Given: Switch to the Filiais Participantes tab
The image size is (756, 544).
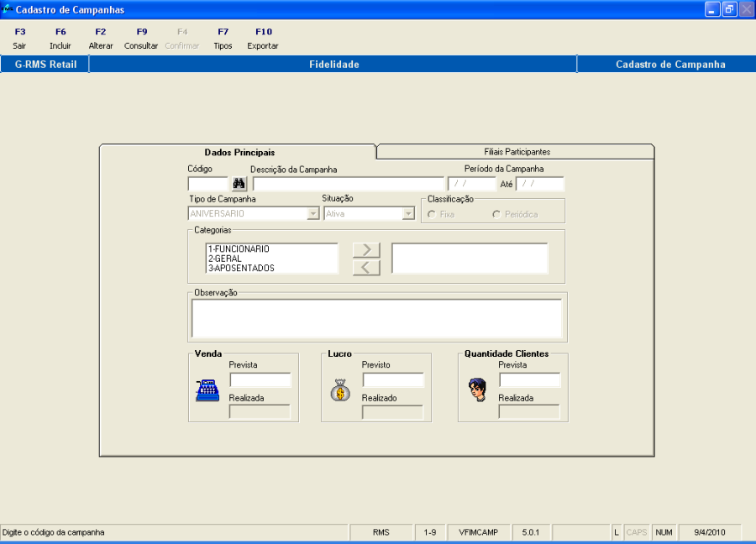Looking at the screenshot, I should pyautogui.click(x=517, y=152).
